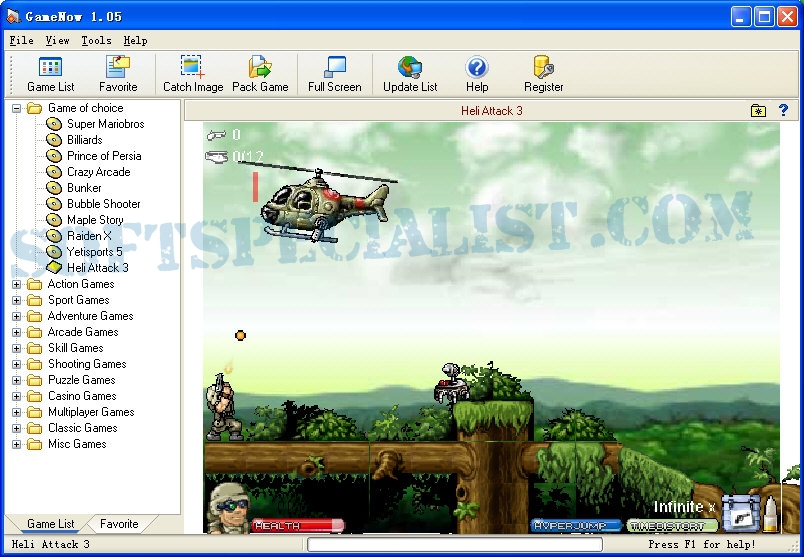Viewport: 804px width, 557px height.
Task: Expand the Action Games folder
Action: pos(17,284)
